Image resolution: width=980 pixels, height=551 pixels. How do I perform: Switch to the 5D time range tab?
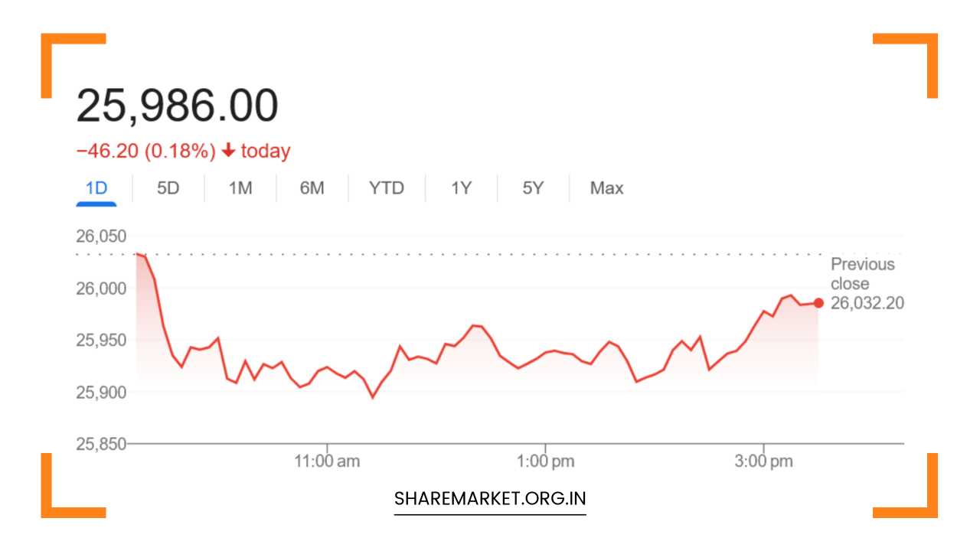pos(168,187)
